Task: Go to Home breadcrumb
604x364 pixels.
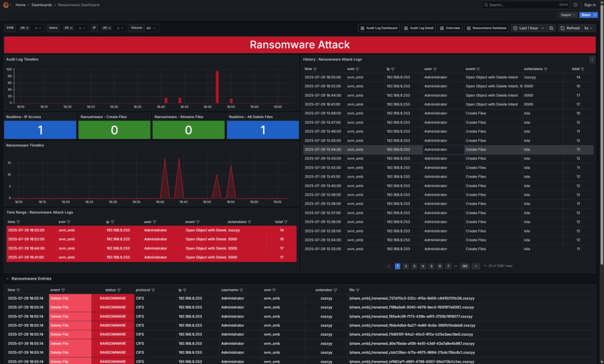Action: (x=21, y=5)
